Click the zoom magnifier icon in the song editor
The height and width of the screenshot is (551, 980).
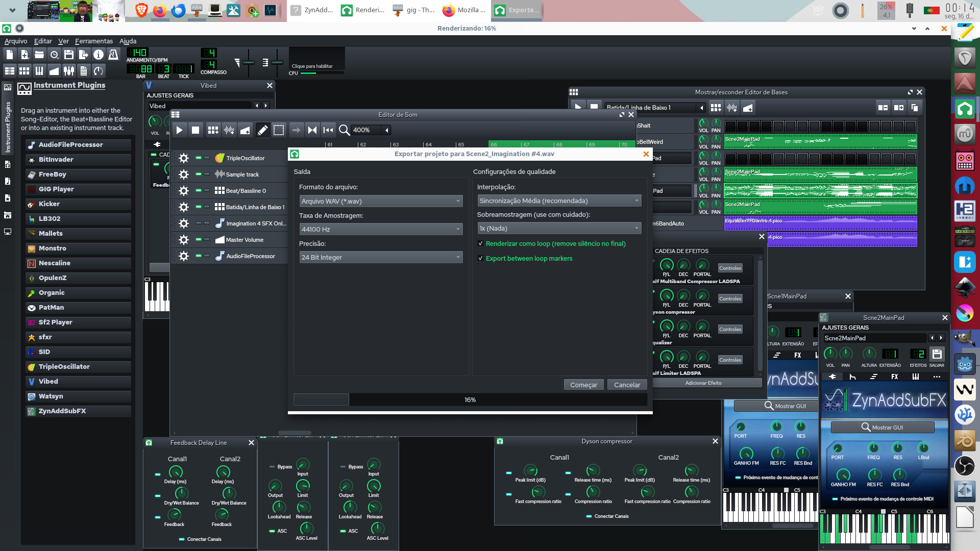tap(345, 130)
